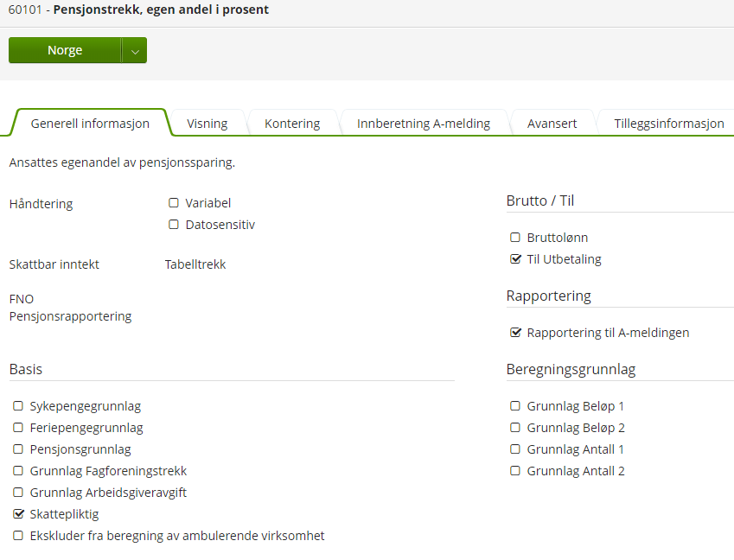Expand the Norge dropdown arrow
This screenshot has height=560, width=734.
click(x=135, y=50)
